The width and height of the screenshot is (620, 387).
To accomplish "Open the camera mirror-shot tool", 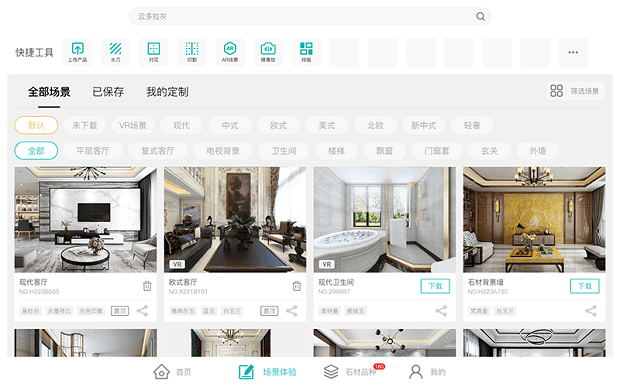I will point(268,52).
